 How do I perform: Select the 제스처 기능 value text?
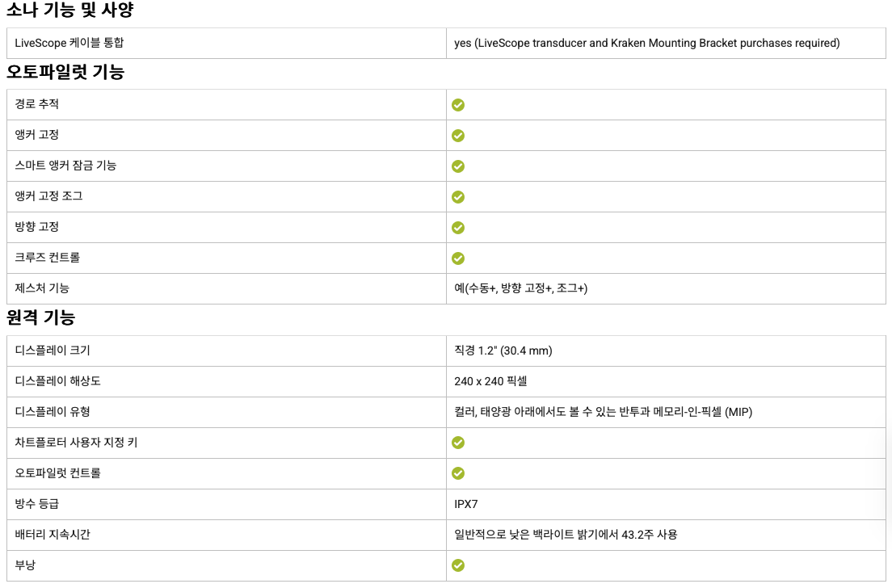click(x=520, y=288)
